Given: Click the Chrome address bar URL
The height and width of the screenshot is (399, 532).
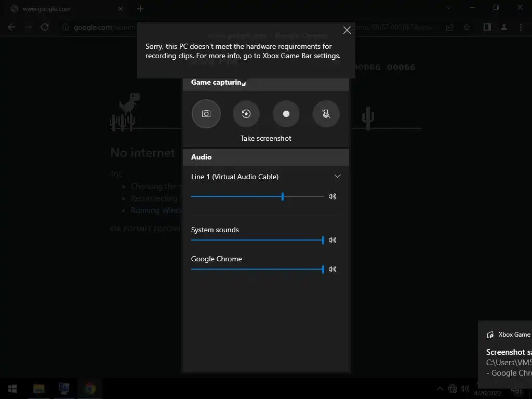Looking at the screenshot, I should 105,27.
